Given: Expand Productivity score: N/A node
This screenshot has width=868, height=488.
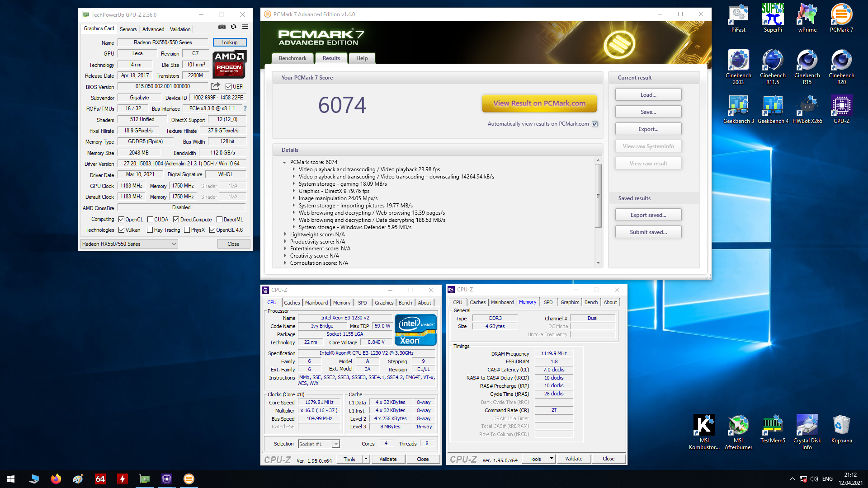Looking at the screenshot, I should tap(285, 242).
